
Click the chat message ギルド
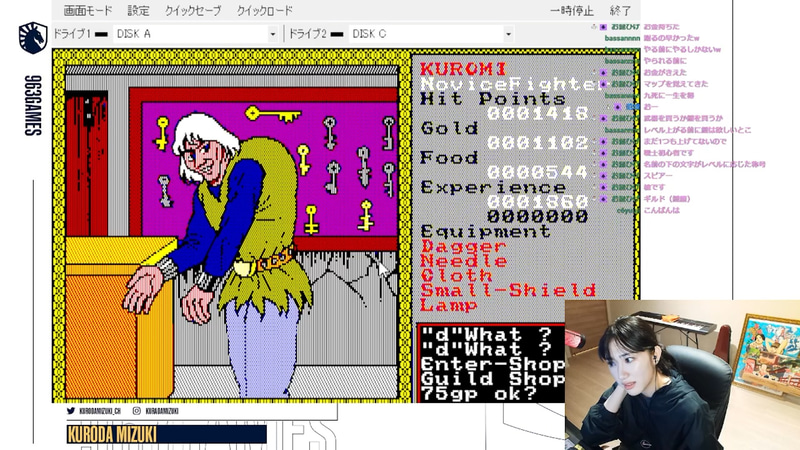click(666, 198)
